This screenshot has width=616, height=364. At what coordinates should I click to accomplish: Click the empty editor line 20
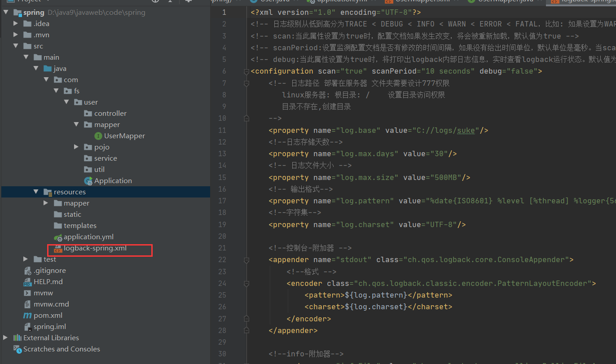pos(433,236)
